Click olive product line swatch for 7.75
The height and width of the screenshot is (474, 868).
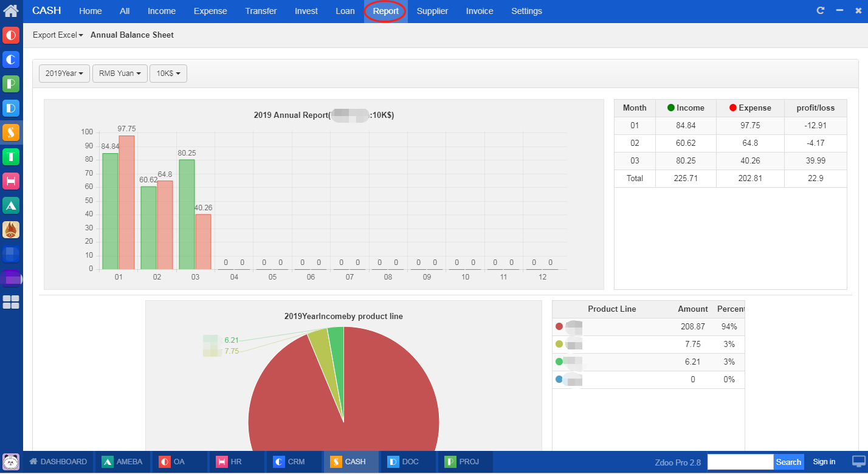coord(559,344)
